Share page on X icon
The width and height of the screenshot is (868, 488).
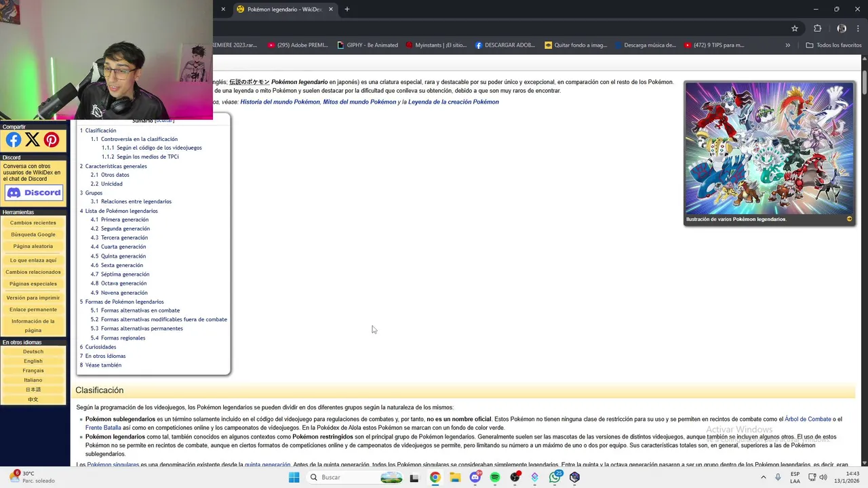[33, 140]
